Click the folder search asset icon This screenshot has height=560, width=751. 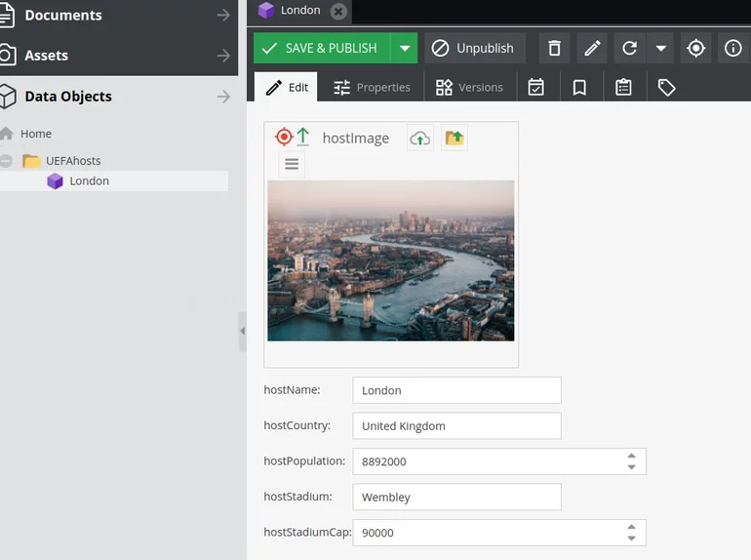pyautogui.click(x=455, y=138)
